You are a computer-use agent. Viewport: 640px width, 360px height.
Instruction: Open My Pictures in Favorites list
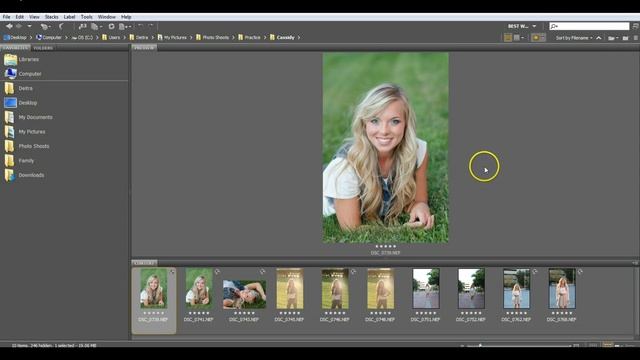(24, 132)
